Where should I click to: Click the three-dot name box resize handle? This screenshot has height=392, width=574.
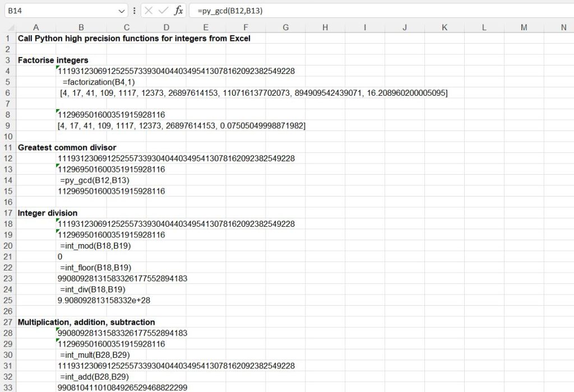[x=134, y=11]
